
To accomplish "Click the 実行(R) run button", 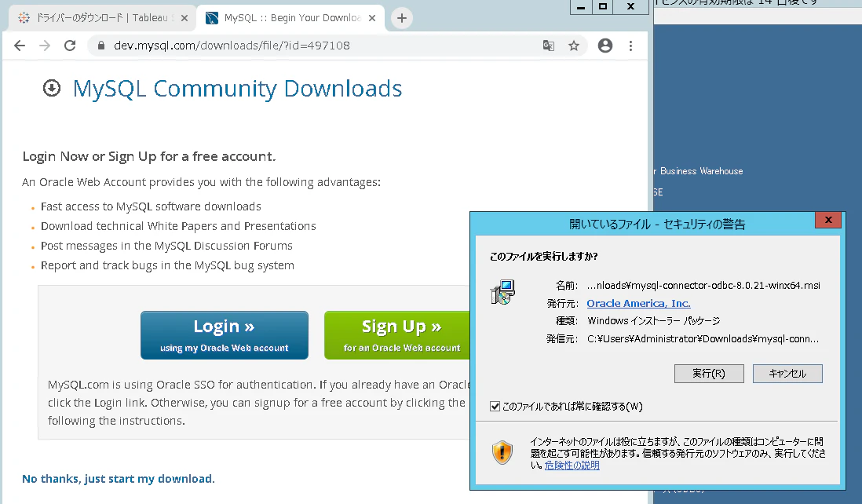I will point(709,374).
